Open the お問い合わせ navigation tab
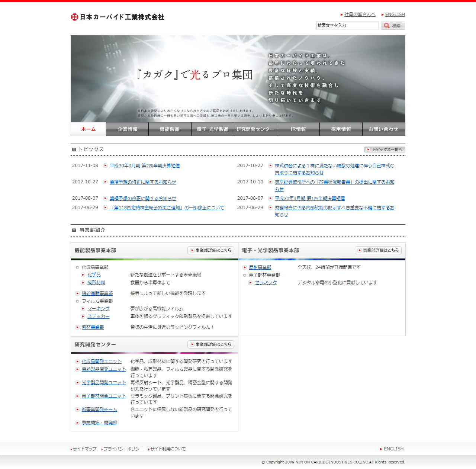Image resolution: width=476 pixels, height=469 pixels. coord(384,129)
